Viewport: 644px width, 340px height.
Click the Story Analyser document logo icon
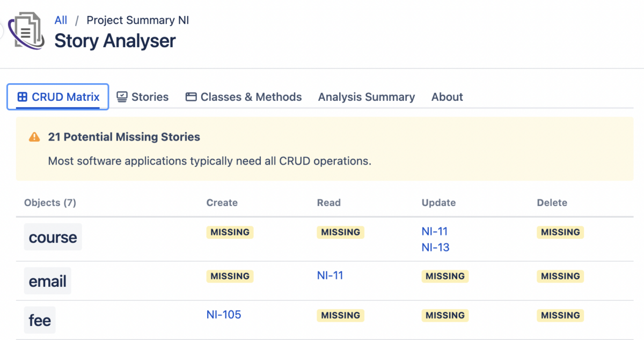coord(26,31)
